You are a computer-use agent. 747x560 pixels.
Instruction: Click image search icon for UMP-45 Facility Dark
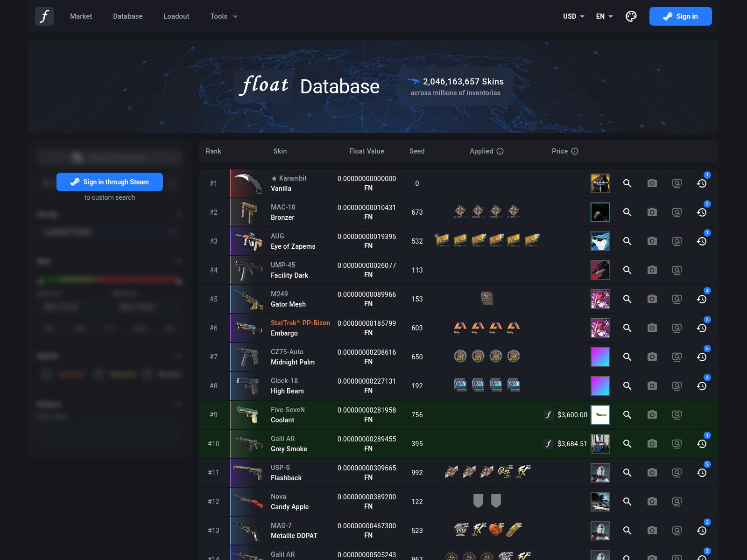(x=677, y=270)
